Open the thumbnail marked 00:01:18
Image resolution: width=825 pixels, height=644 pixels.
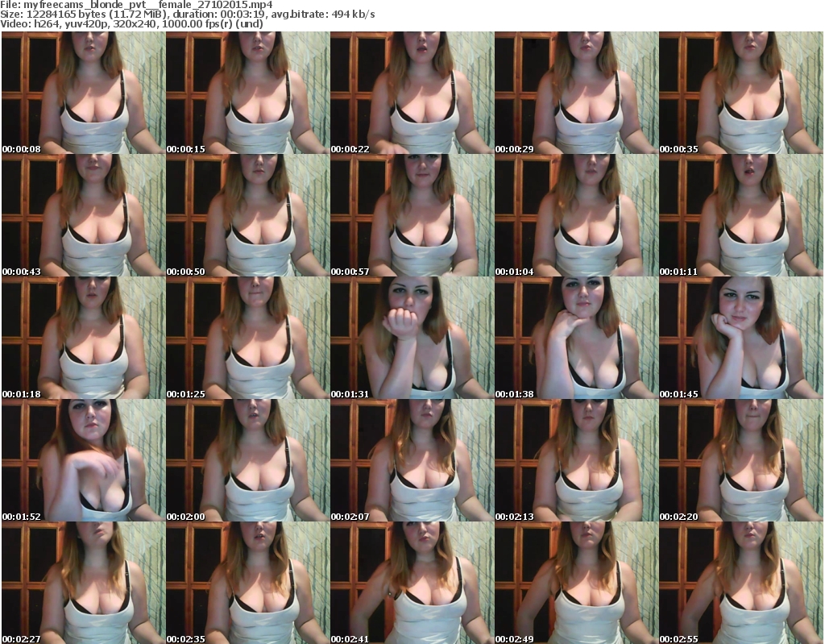(83, 338)
